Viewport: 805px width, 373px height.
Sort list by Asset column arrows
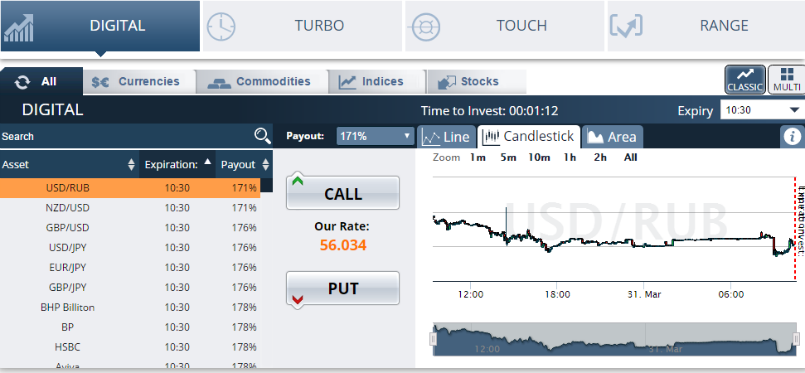131,165
